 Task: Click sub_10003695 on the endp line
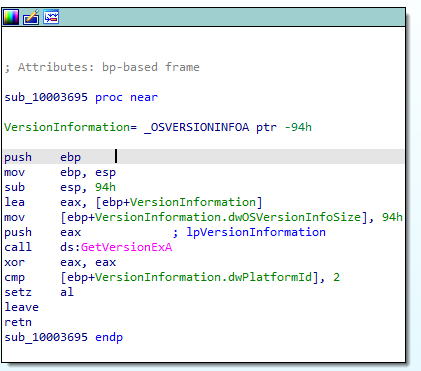pyautogui.click(x=46, y=337)
